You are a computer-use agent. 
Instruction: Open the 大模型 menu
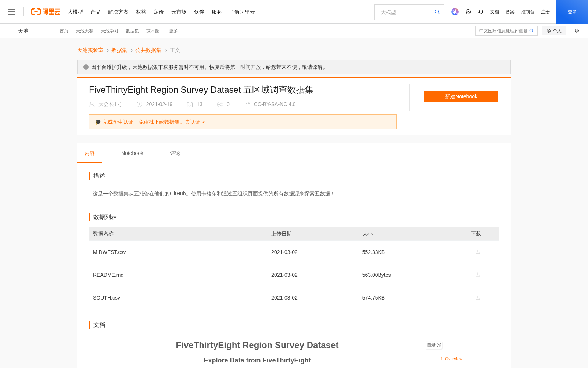tap(75, 12)
